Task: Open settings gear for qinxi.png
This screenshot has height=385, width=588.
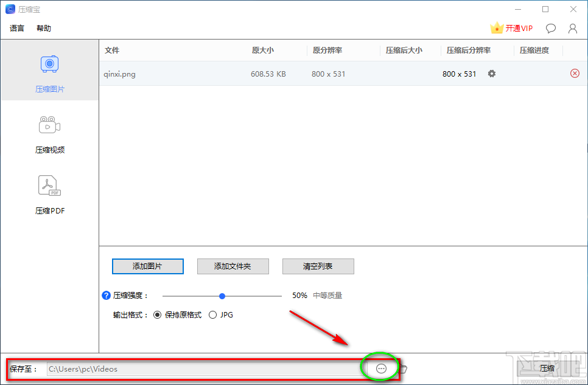Action: click(x=491, y=73)
